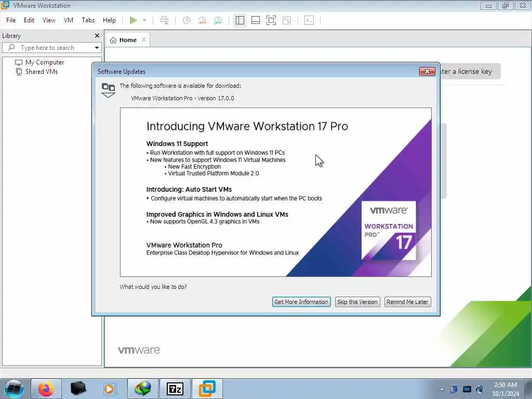This screenshot has width=532, height=399.
Task: Open the File menu
Action: point(11,20)
